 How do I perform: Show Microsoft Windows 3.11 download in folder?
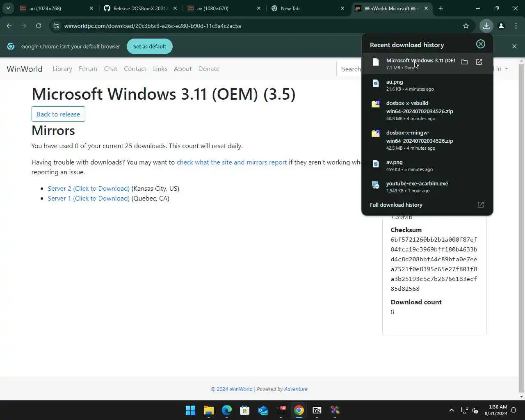pos(464,62)
